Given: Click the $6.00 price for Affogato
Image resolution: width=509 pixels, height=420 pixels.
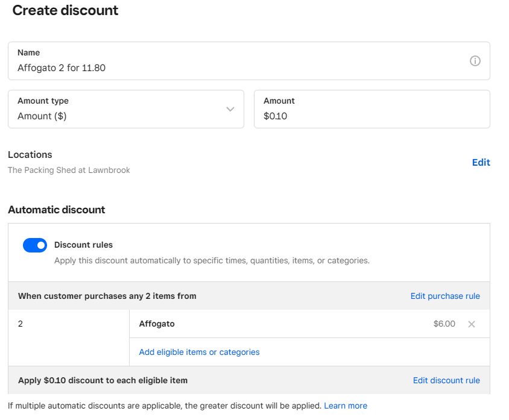Looking at the screenshot, I should [444, 324].
